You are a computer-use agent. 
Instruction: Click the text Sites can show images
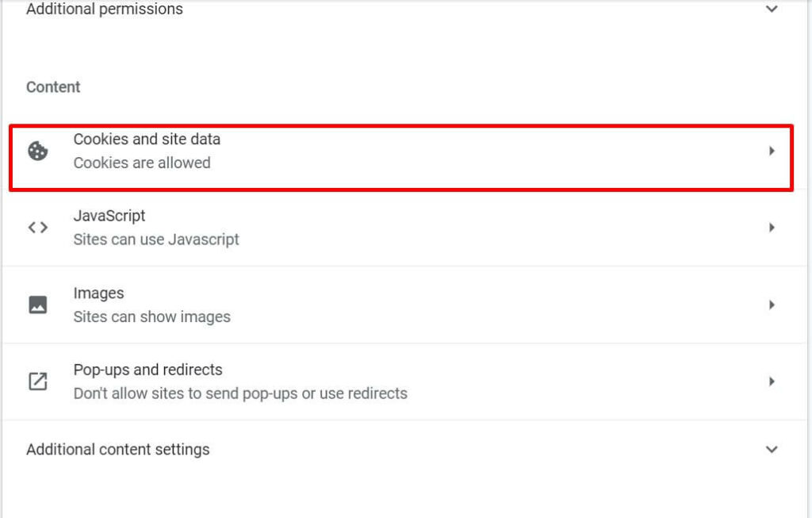point(152,317)
